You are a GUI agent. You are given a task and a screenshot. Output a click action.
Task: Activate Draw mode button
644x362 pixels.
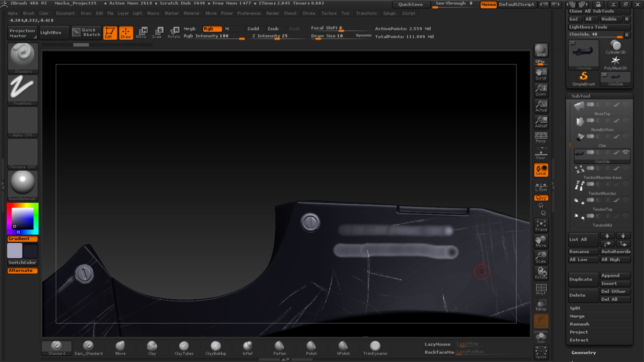coord(126,33)
